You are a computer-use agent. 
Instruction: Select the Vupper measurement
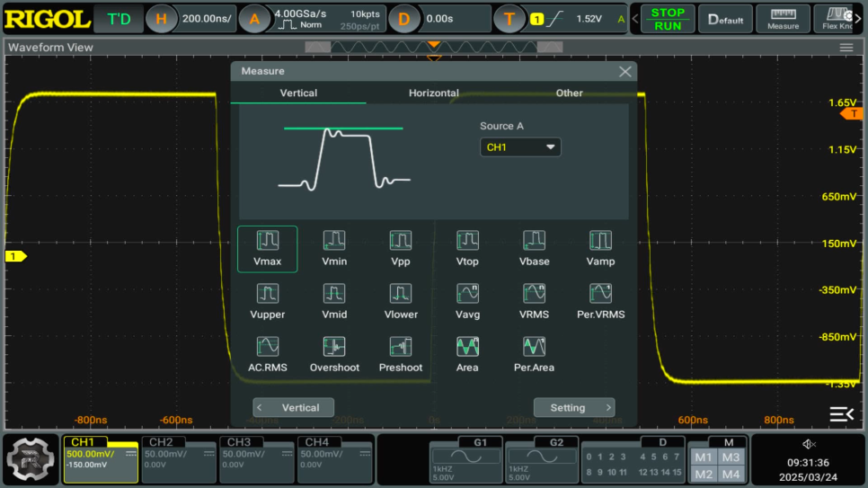coord(268,302)
